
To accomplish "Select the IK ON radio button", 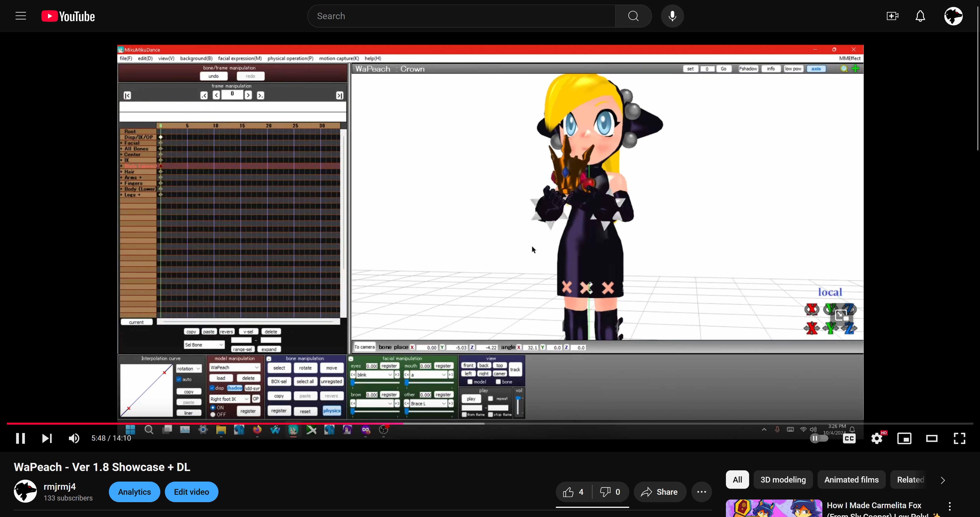I will pos(213,408).
